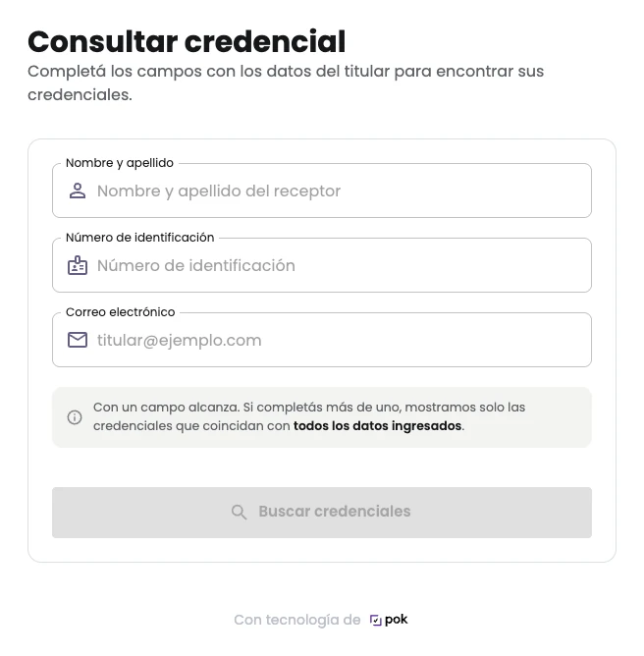Click the 'Con tecnología de' footer text
Image resolution: width=644 pixels, height=656 pixels.
click(x=296, y=620)
